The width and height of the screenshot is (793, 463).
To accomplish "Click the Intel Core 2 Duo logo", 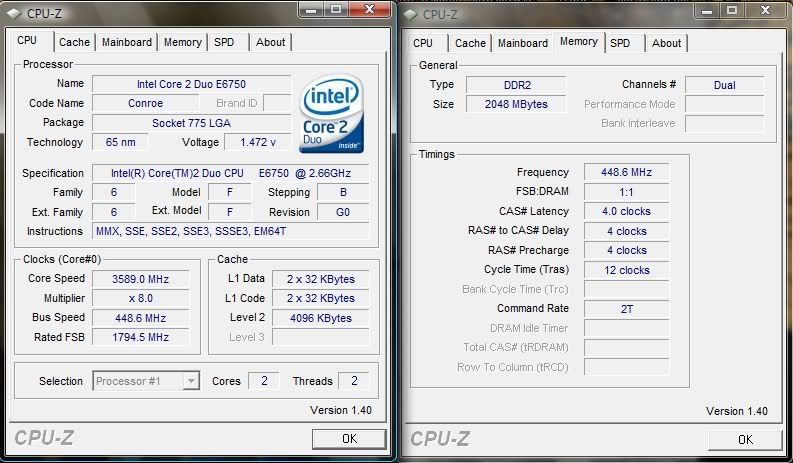I will click(x=331, y=114).
